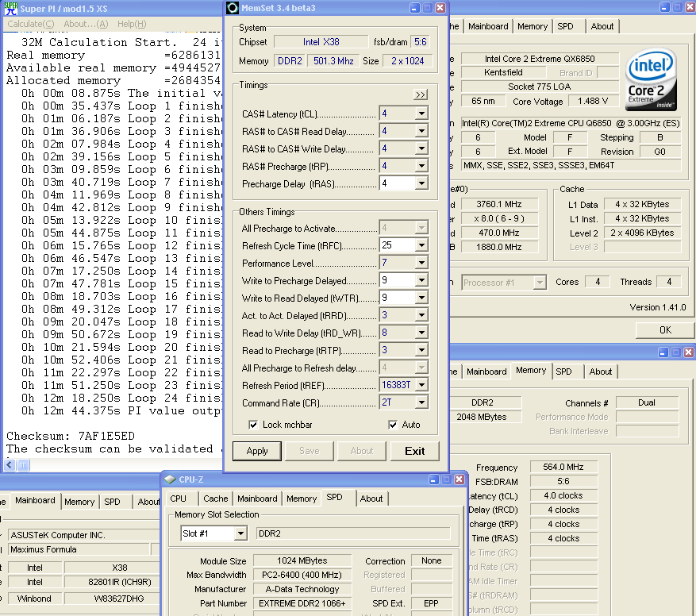Click the MemSet title bar icon
696x616 pixels.
tap(233, 8)
